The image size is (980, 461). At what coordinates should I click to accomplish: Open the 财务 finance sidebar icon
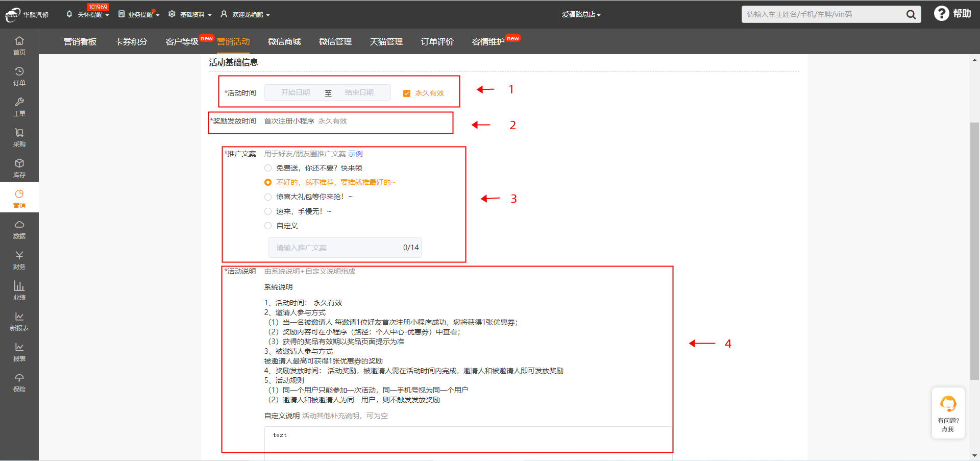pyautogui.click(x=19, y=259)
